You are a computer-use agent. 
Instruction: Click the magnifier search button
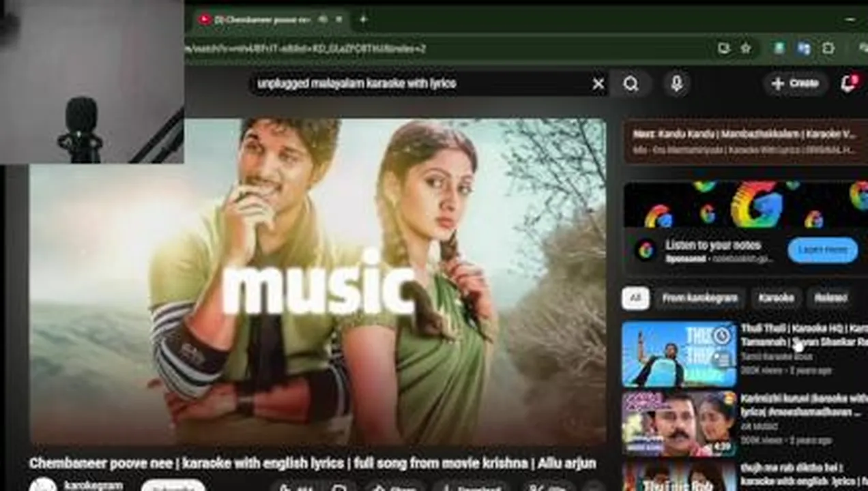(631, 84)
